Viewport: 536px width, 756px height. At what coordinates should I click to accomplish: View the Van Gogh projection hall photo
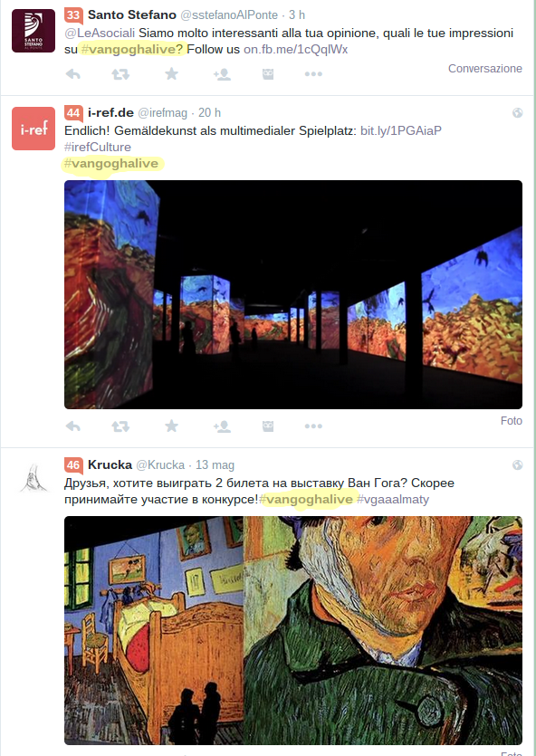point(293,294)
